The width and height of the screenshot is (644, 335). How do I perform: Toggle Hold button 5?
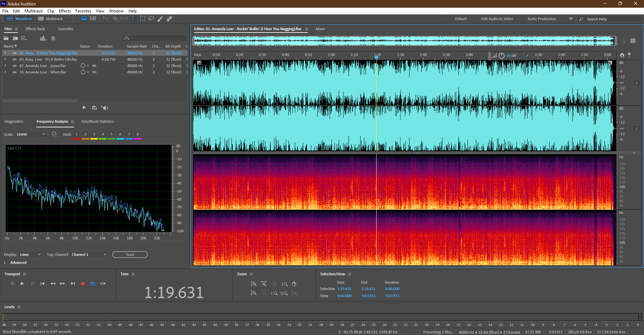tap(111, 134)
